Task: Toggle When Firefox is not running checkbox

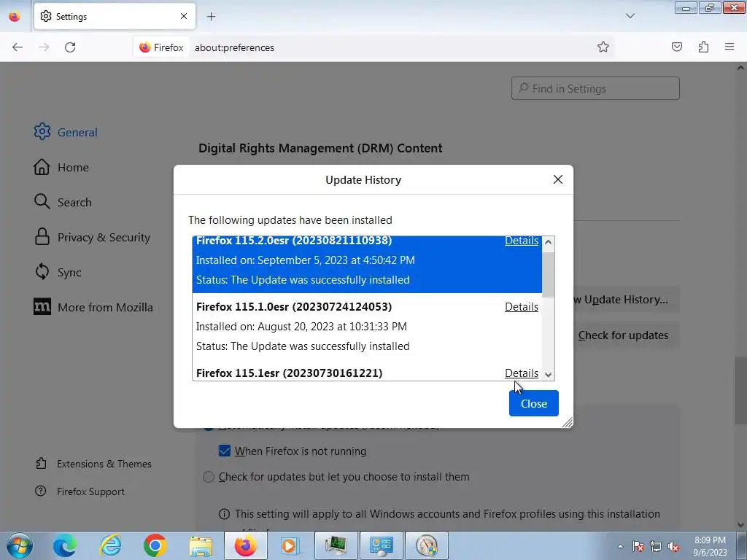Action: click(x=225, y=451)
